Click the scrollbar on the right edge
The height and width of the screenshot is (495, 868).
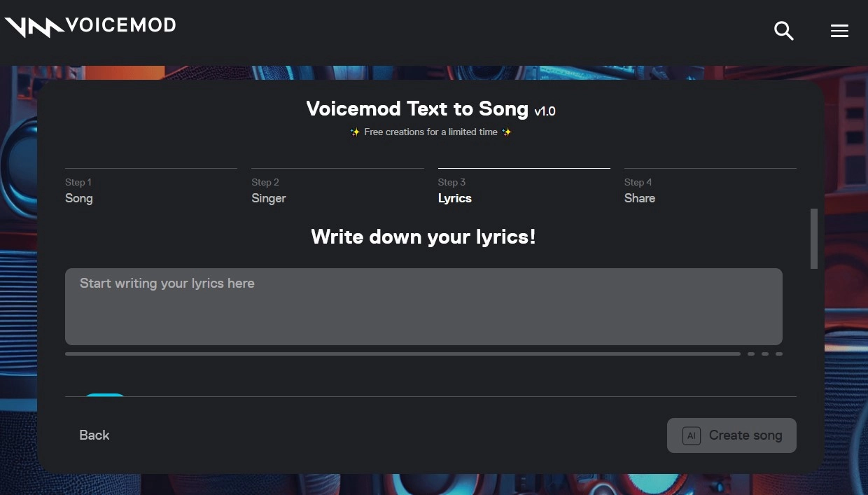point(814,239)
